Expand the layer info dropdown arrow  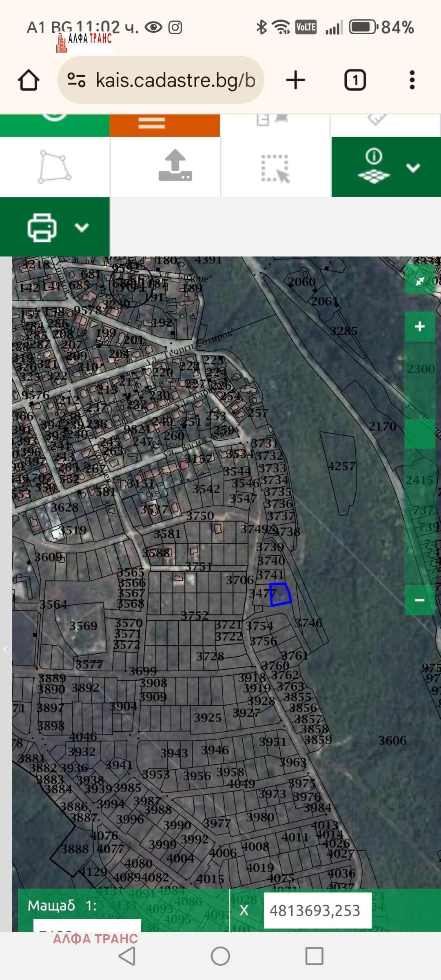(413, 168)
